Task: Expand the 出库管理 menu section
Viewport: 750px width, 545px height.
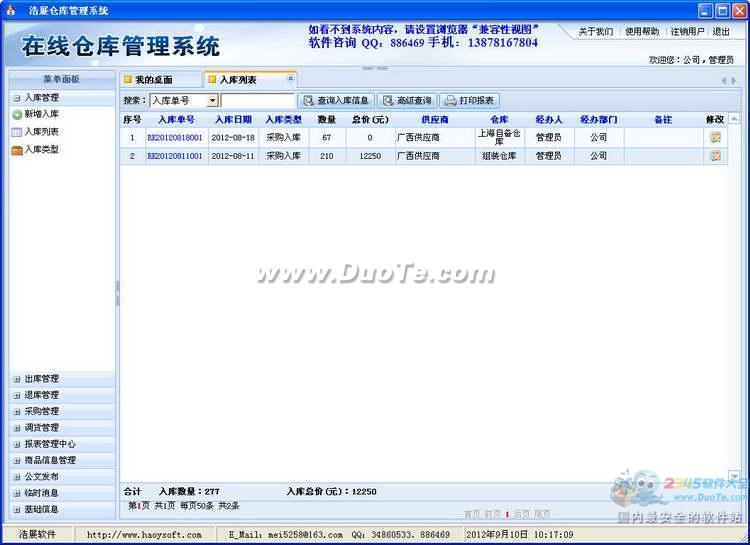Action: coord(41,379)
